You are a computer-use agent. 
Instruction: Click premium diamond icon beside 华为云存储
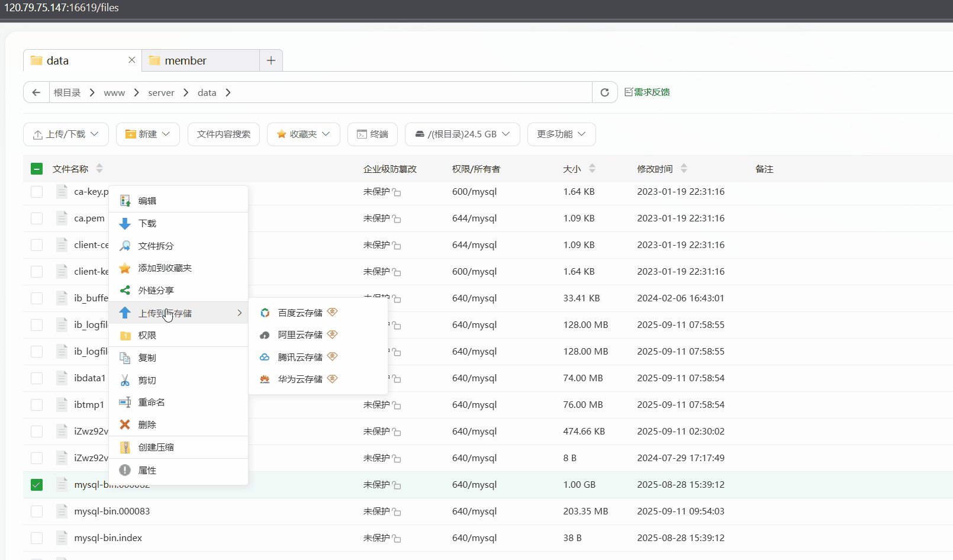coord(332,379)
